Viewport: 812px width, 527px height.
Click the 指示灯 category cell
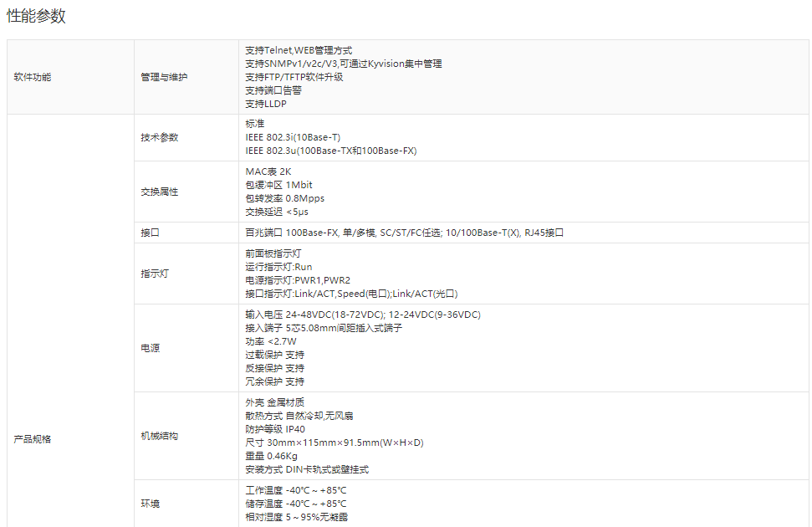coord(155,274)
